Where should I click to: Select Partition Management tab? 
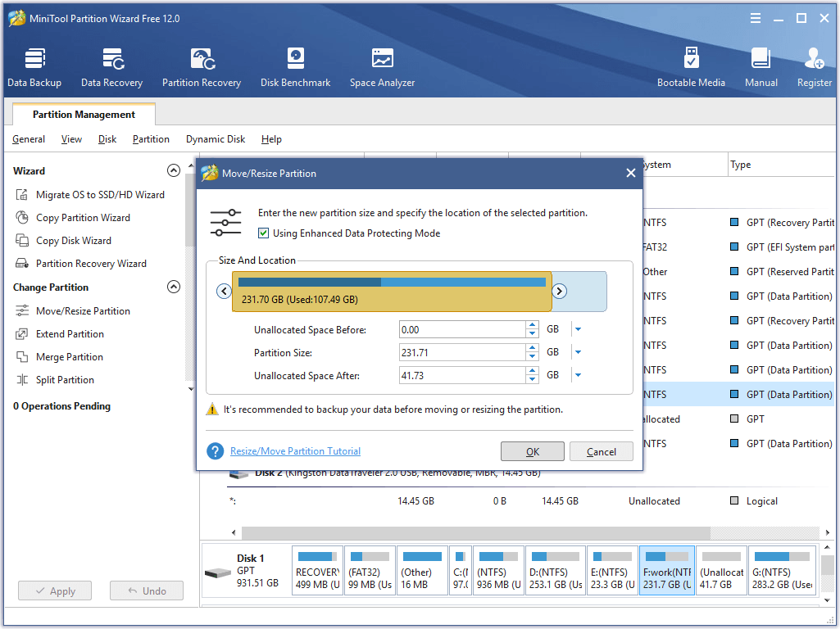coord(84,115)
